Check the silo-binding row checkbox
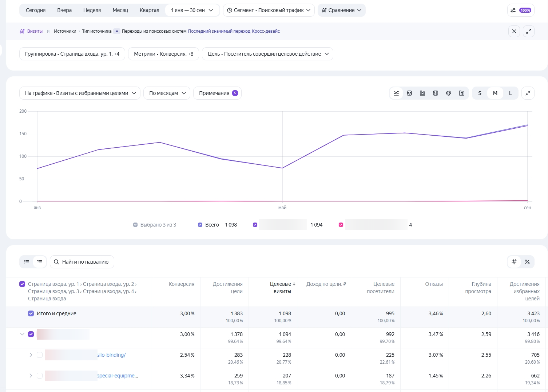This screenshot has width=548, height=392. pos(40,355)
